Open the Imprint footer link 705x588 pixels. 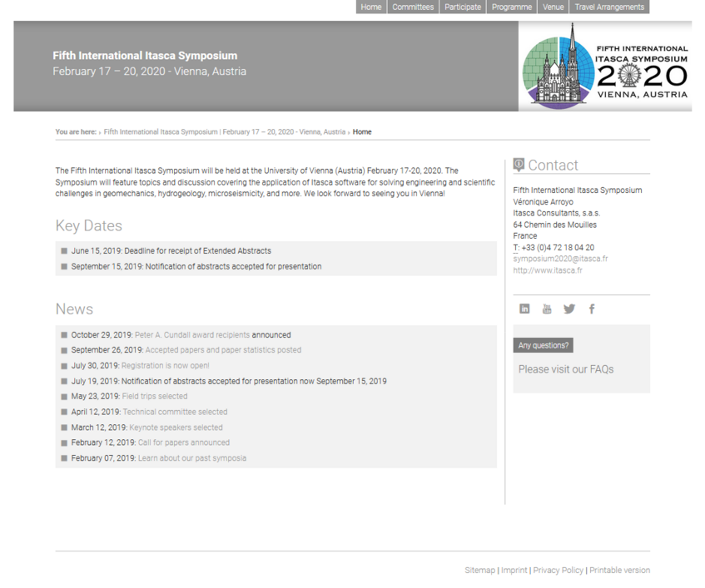514,570
